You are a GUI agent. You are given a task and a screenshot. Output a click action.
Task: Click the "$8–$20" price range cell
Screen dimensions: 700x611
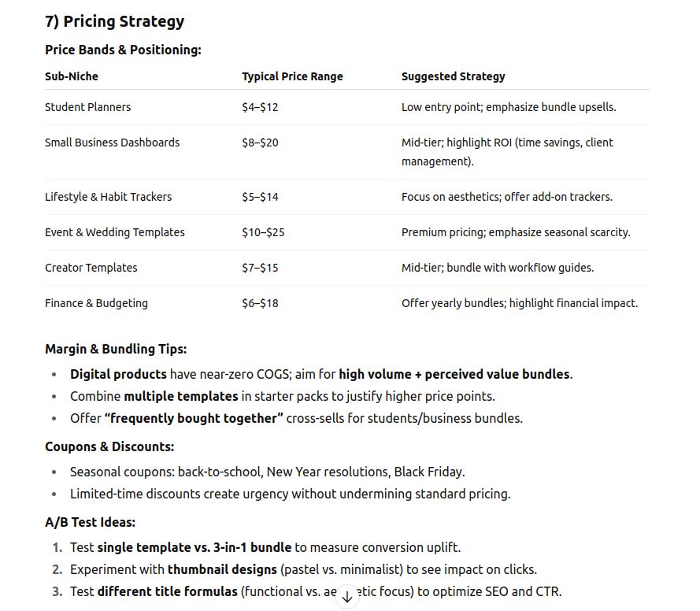(x=260, y=143)
